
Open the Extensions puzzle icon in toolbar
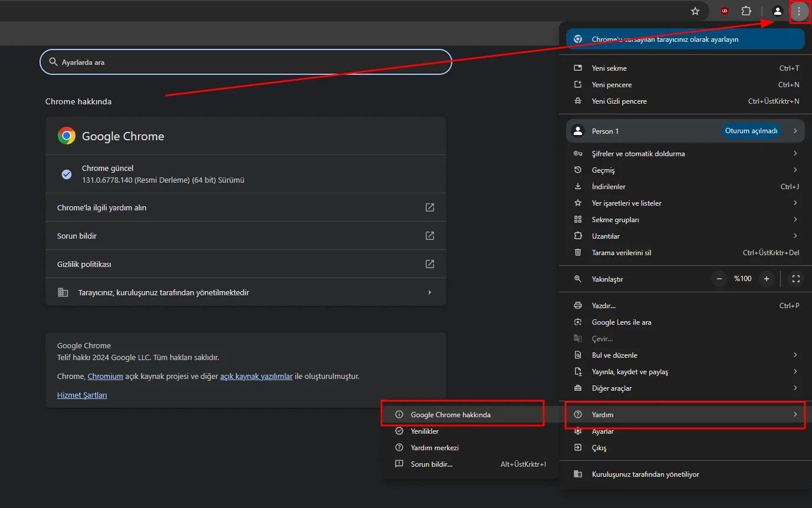click(747, 11)
